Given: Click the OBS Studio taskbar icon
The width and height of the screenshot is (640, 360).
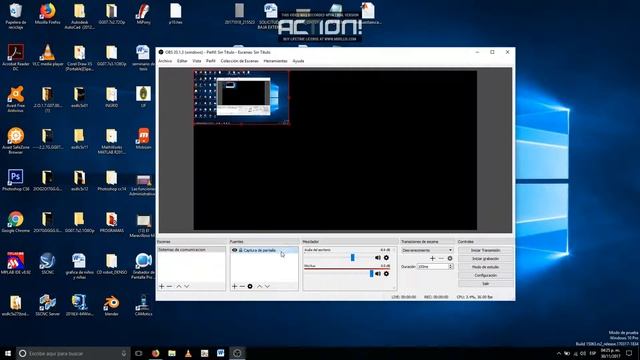Looking at the screenshot, I should point(237,353).
